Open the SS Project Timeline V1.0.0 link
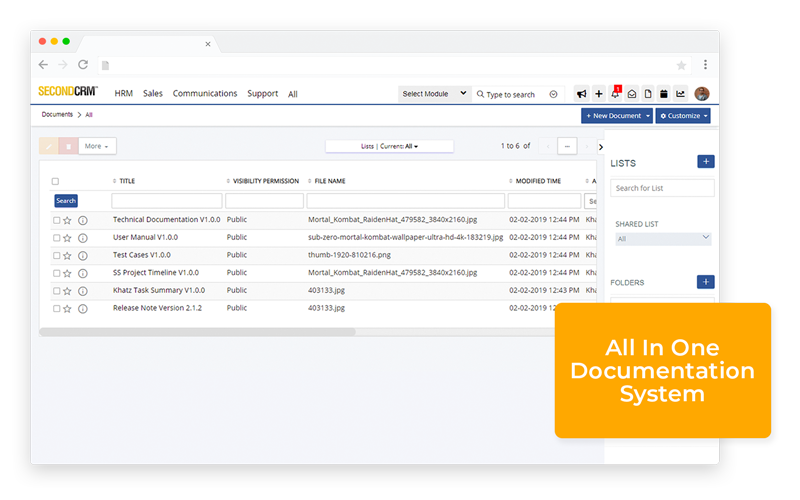800x500 pixels. pos(156,272)
